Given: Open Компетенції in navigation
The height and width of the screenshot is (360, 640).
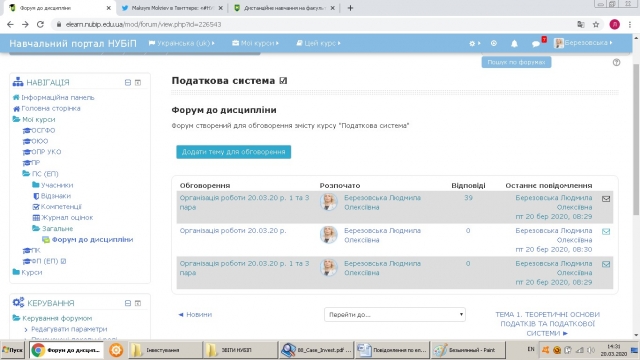Looking at the screenshot, I should pos(61,207).
